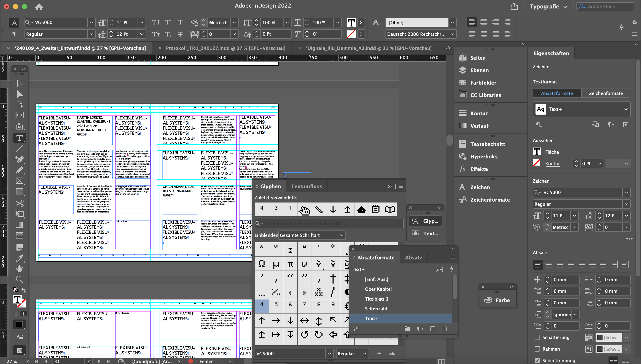
Task: Switch to the Textumfluss panel tab
Action: point(306,186)
